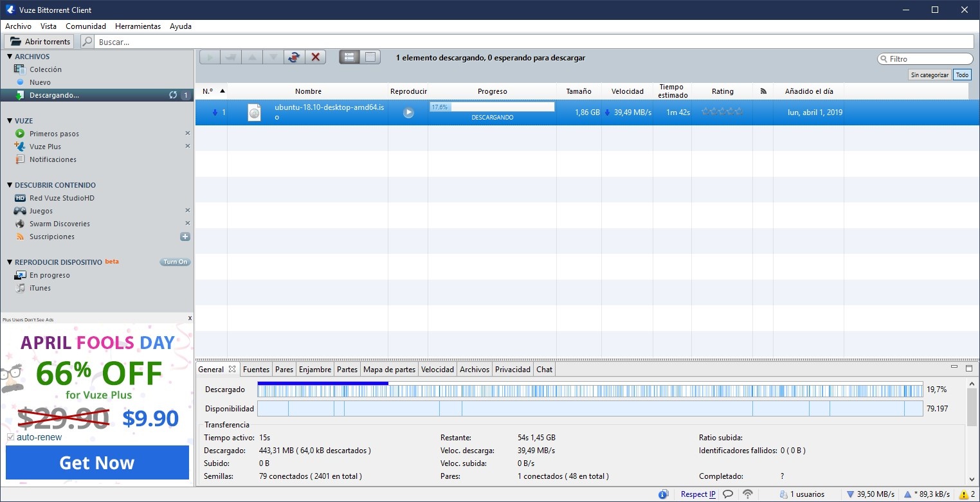Move torrent down with down arrow icon
The height and width of the screenshot is (502, 980).
pyautogui.click(x=273, y=57)
